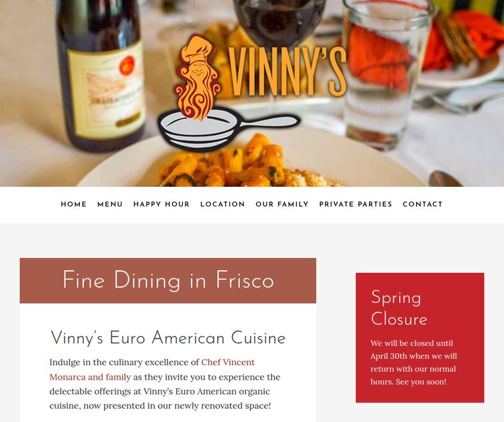Open the Location page

tap(222, 204)
